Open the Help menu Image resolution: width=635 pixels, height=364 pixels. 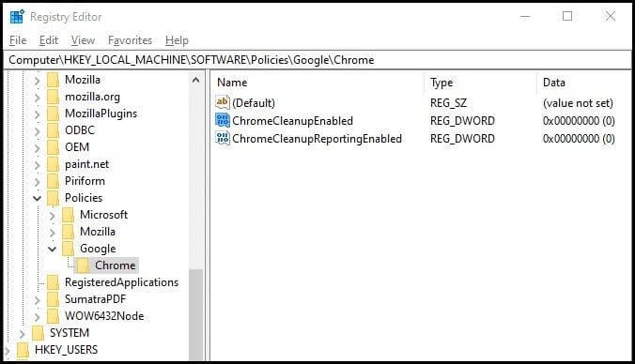click(x=177, y=40)
